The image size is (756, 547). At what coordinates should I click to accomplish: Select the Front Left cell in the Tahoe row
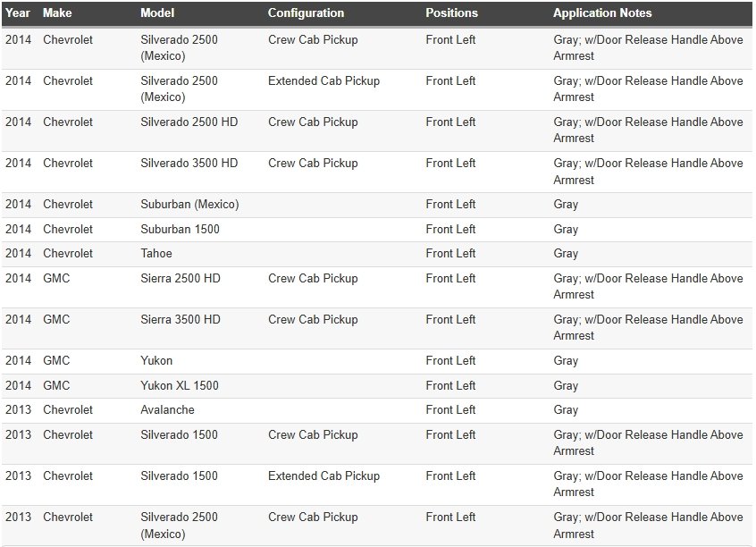pyautogui.click(x=450, y=254)
